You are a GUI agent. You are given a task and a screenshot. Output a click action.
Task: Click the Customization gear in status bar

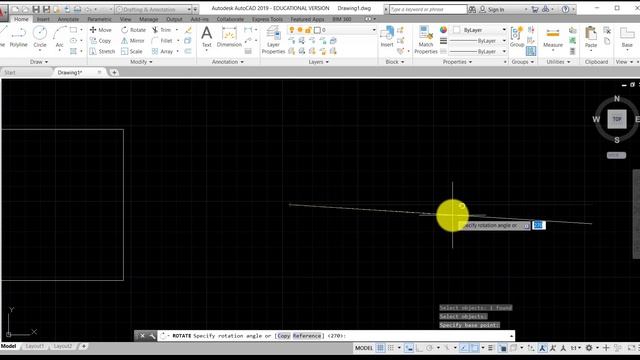[x=589, y=348]
